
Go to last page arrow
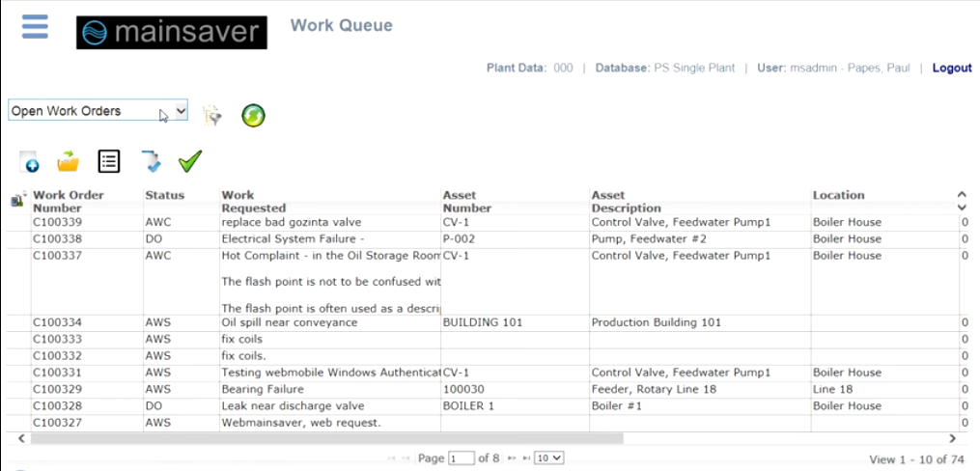[x=525, y=457]
